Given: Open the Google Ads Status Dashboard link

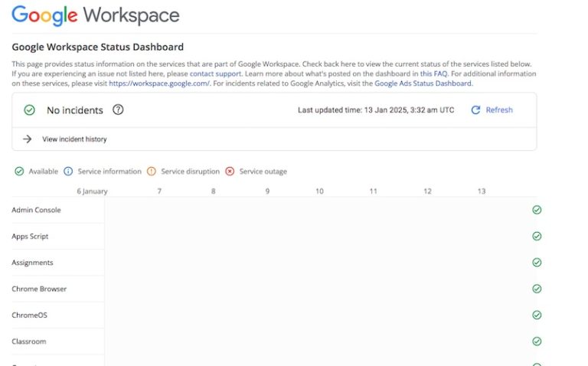Looking at the screenshot, I should [x=423, y=83].
